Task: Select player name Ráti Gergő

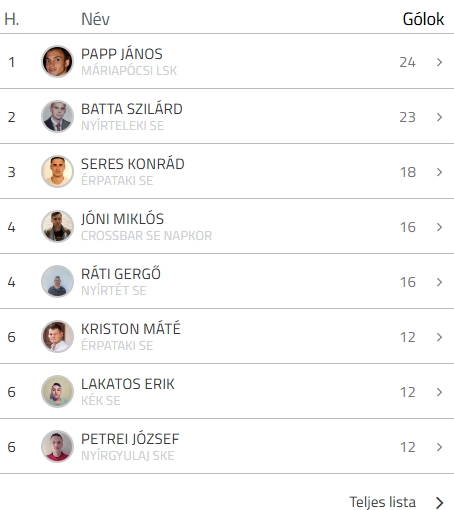Action: (121, 274)
